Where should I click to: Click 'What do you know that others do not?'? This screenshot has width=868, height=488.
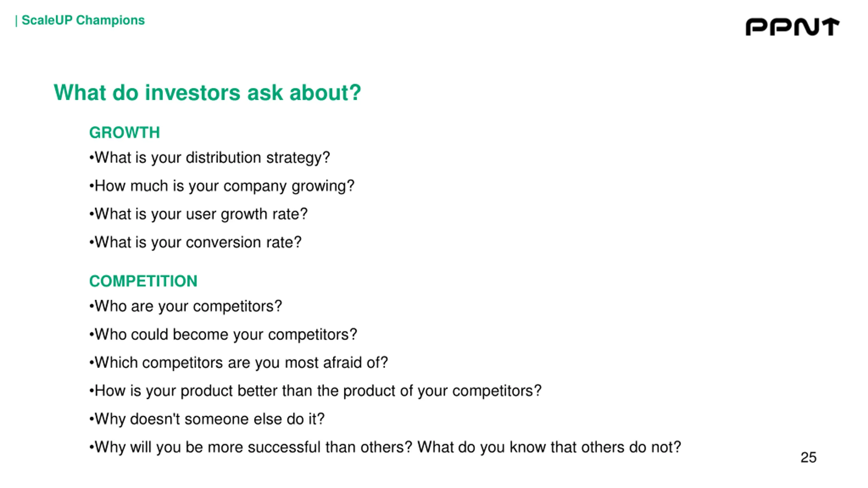[549, 447]
